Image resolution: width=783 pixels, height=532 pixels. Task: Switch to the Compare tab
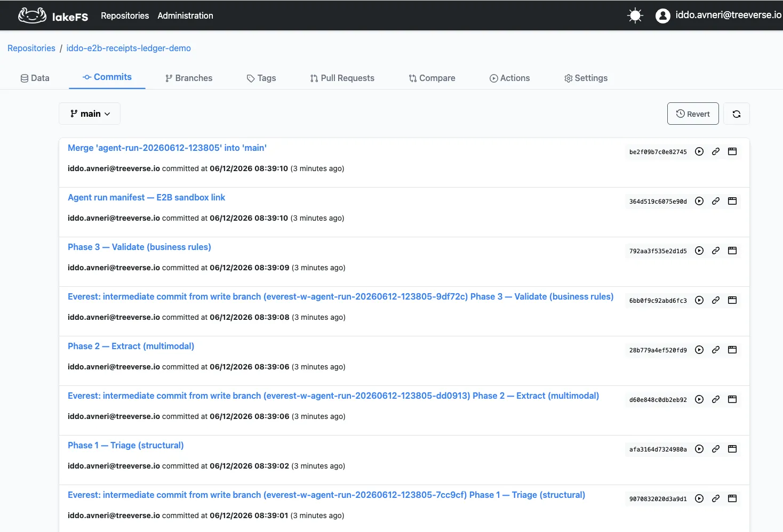[x=432, y=78]
